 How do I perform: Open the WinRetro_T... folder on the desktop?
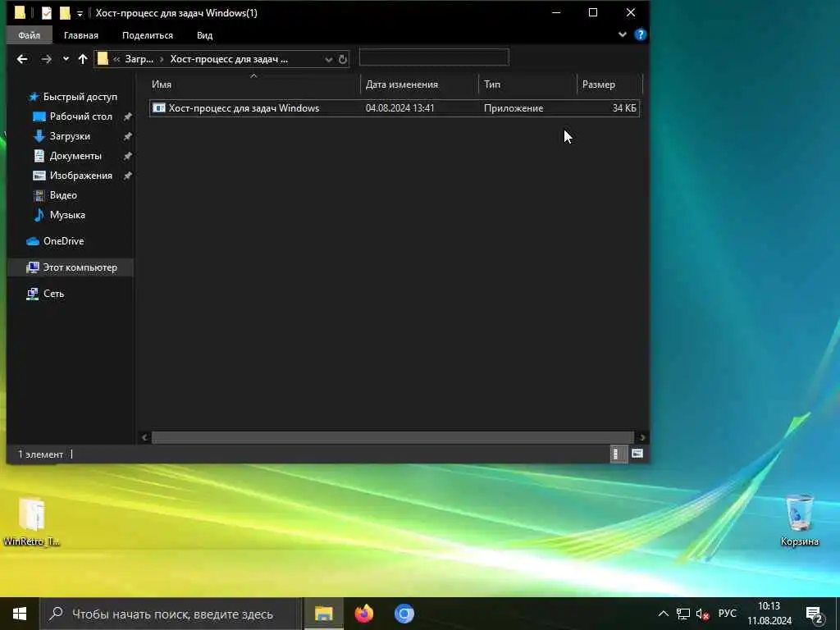pos(32,522)
